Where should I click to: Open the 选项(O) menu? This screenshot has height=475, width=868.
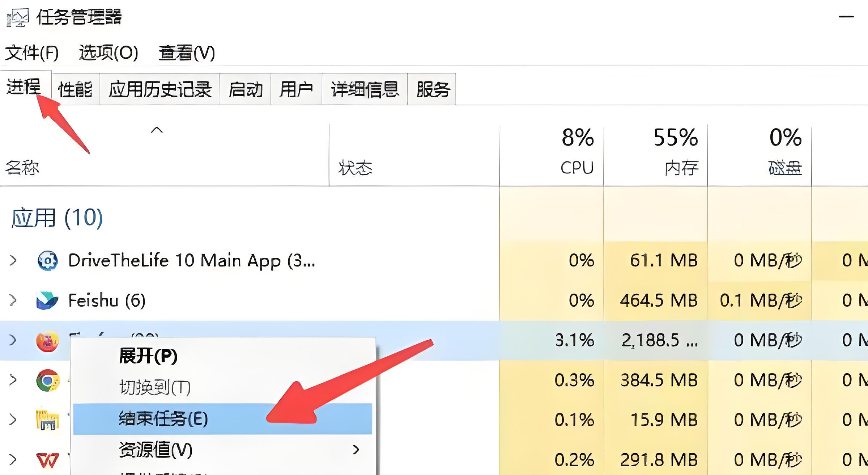pyautogui.click(x=109, y=53)
